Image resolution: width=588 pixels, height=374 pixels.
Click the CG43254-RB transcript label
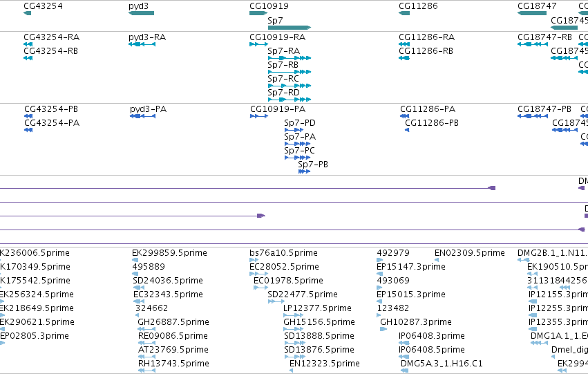pyautogui.click(x=50, y=51)
